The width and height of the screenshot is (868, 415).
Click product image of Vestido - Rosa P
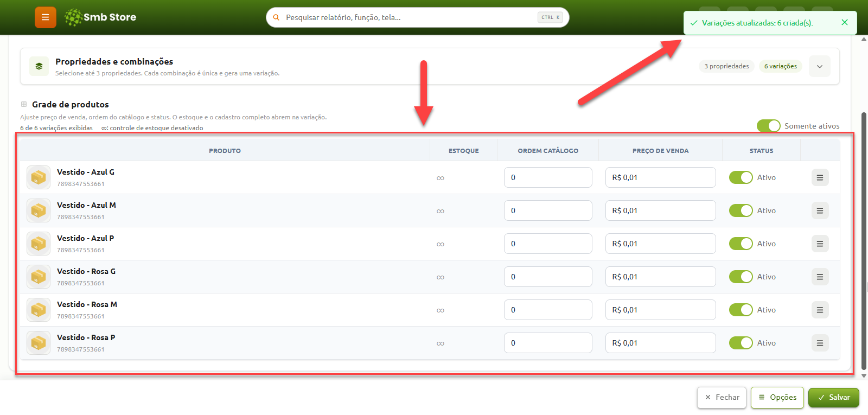[x=39, y=343]
